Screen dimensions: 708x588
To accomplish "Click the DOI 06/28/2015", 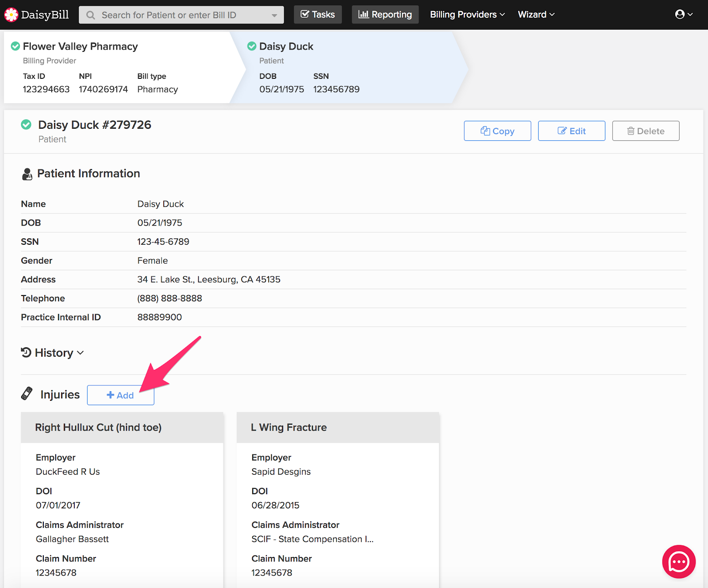I will (275, 505).
